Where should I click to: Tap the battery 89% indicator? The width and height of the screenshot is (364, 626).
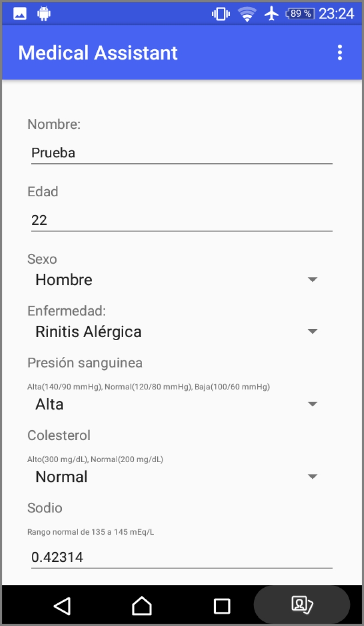pos(300,14)
